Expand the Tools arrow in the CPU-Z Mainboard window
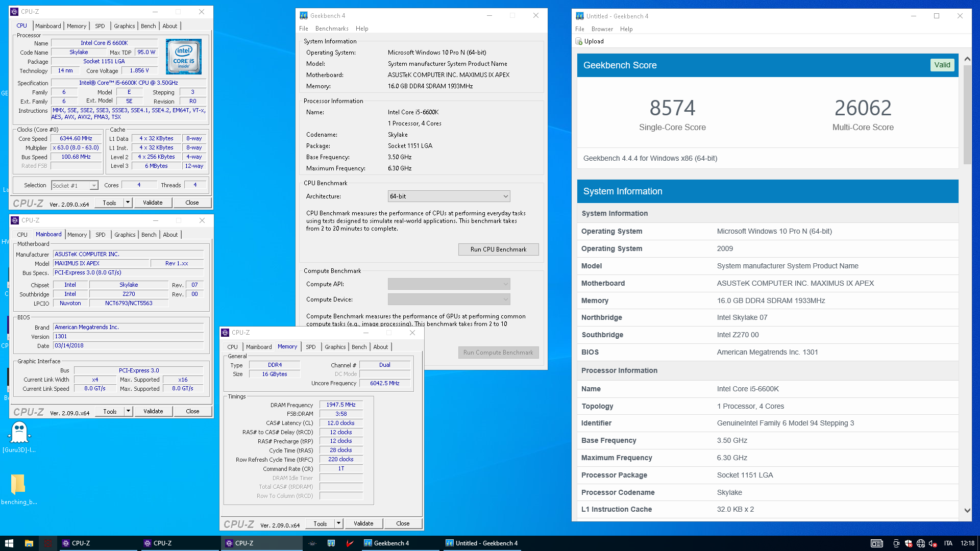This screenshot has height=551, width=980. pos(128,411)
